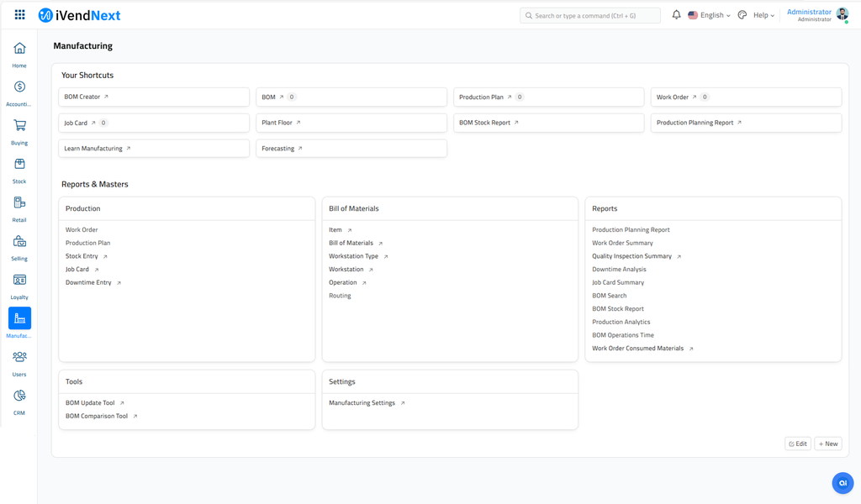861x504 pixels.
Task: Open the Work Order Summary report link
Action: click(622, 243)
